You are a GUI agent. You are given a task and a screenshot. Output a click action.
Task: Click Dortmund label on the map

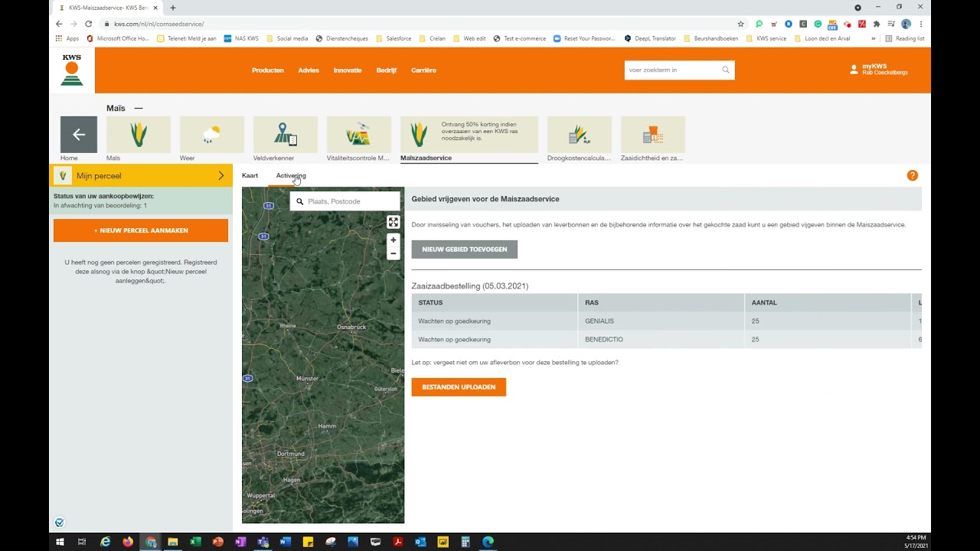291,454
